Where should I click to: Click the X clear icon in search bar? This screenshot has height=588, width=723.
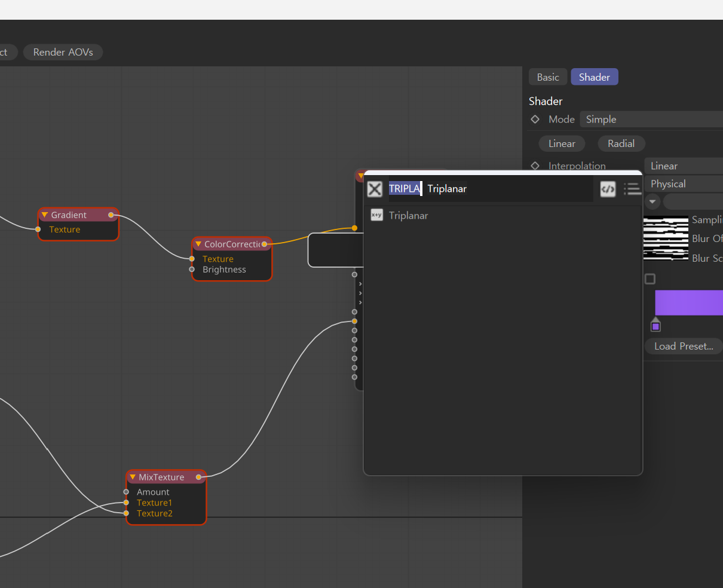click(375, 189)
